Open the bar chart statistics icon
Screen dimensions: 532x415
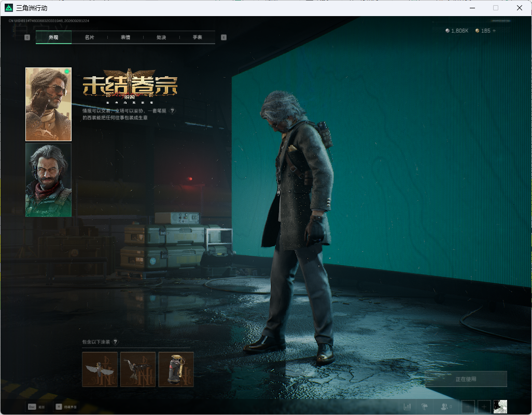407,407
